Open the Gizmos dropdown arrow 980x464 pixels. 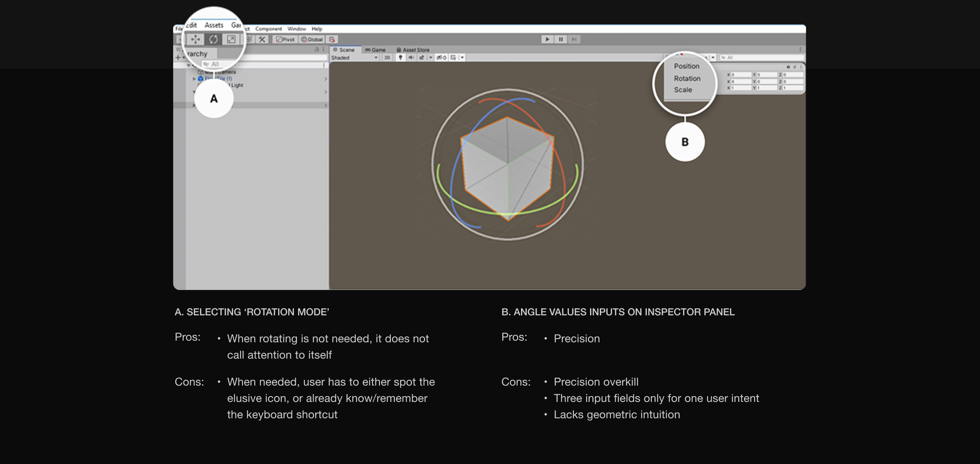(713, 58)
